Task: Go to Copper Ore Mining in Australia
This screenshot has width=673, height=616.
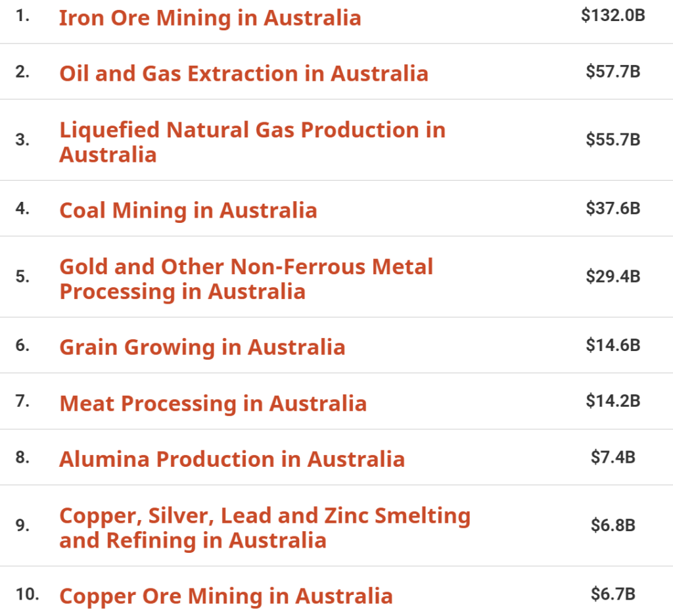Action: (225, 596)
